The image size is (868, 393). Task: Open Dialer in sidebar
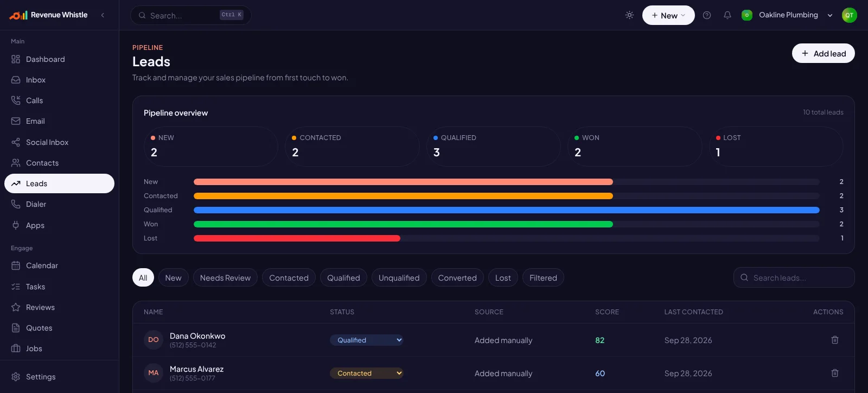tap(59, 204)
